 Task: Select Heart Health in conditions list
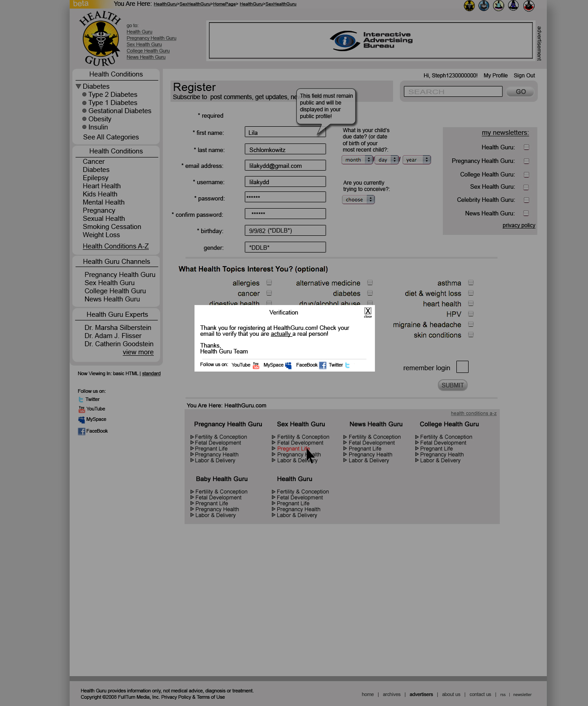(x=102, y=186)
